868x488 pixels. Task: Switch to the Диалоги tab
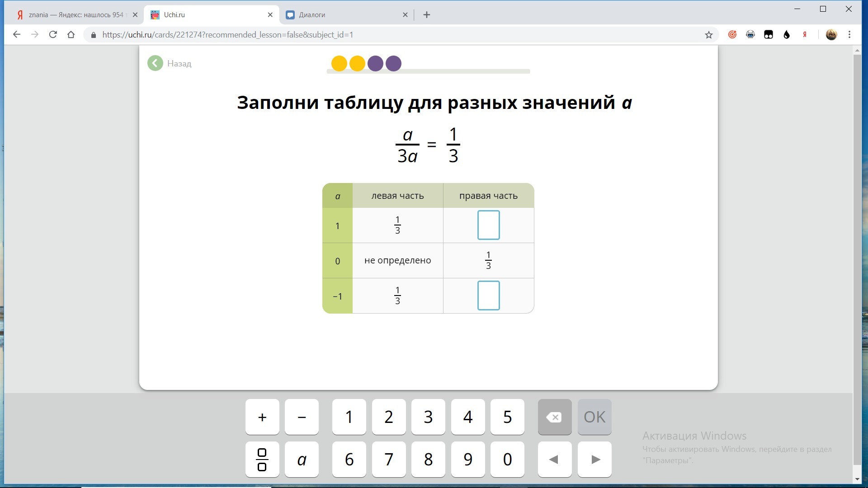point(346,15)
